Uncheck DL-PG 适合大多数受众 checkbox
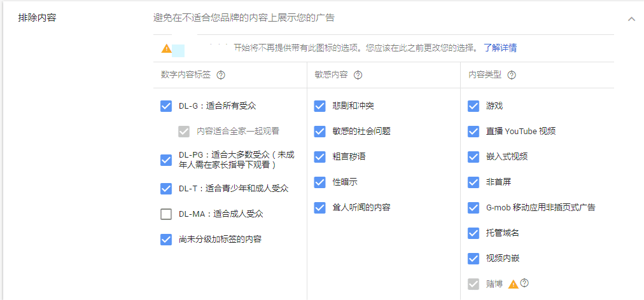The height and width of the screenshot is (300, 644). [166, 160]
